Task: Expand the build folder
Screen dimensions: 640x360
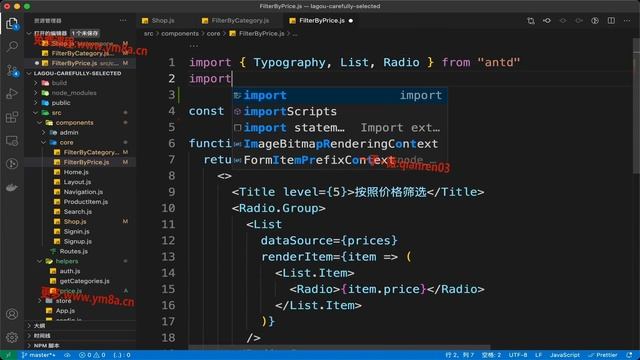Action: [36, 83]
